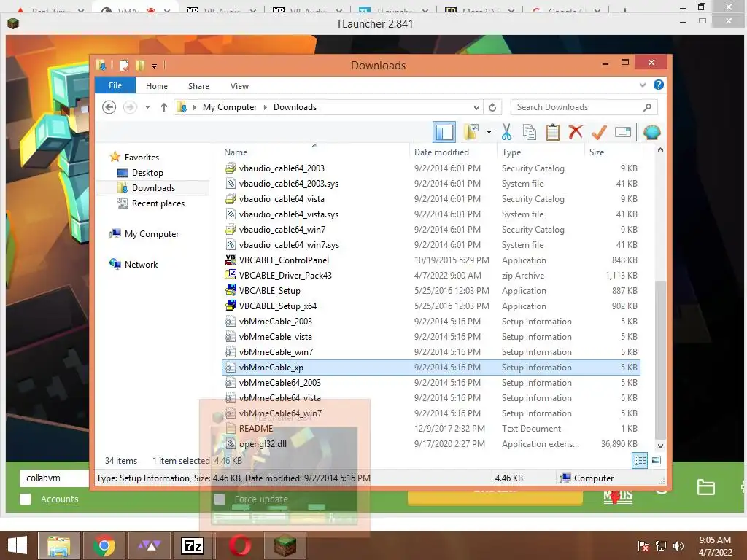Screen dimensions: 747x560
Task: Open the File tab
Action: pos(115,85)
